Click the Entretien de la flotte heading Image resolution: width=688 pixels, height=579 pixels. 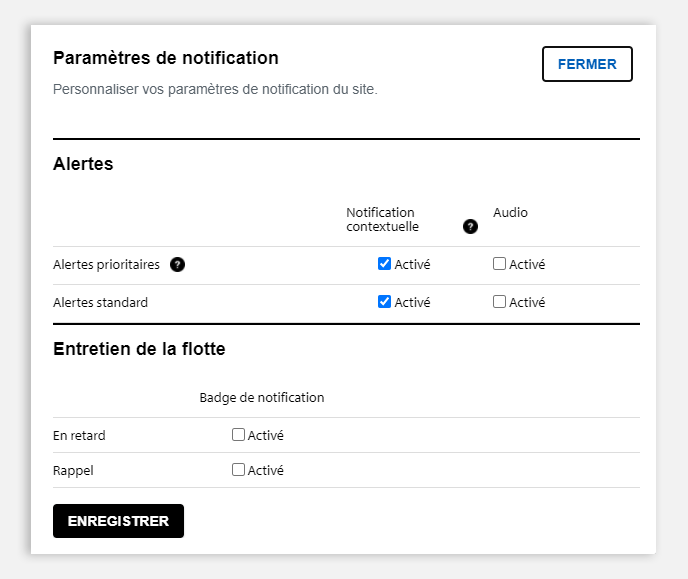pyautogui.click(x=139, y=349)
